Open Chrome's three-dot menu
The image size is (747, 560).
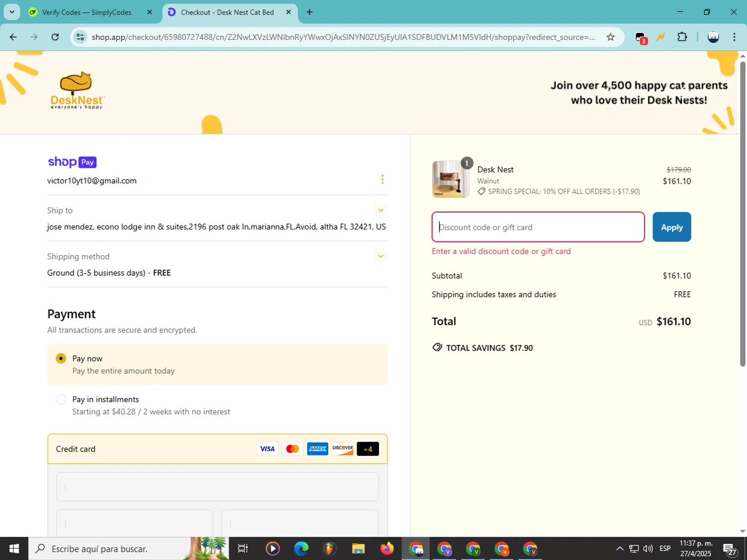point(735,37)
